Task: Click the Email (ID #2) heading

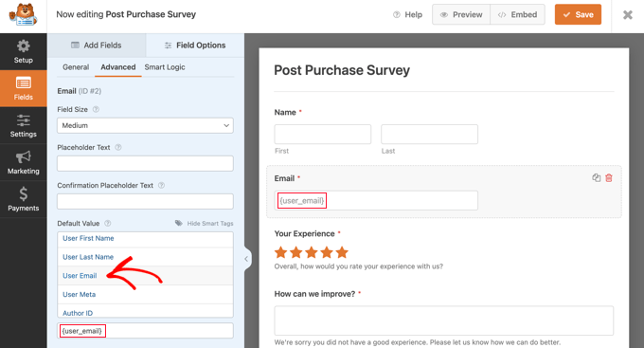Action: point(80,91)
